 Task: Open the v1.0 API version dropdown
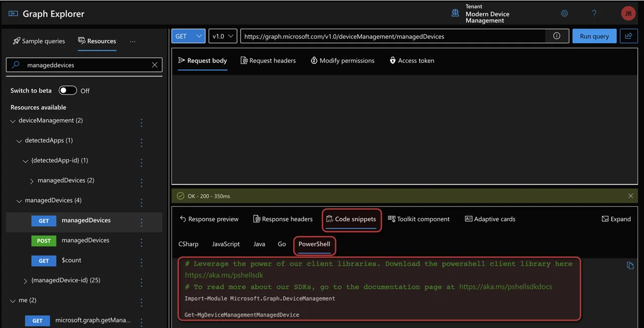coord(223,36)
